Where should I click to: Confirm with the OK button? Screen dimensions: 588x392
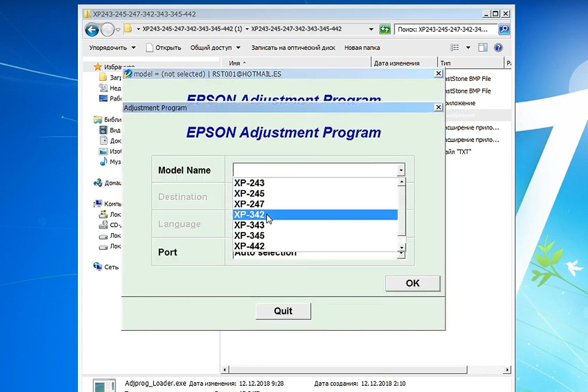click(x=412, y=283)
